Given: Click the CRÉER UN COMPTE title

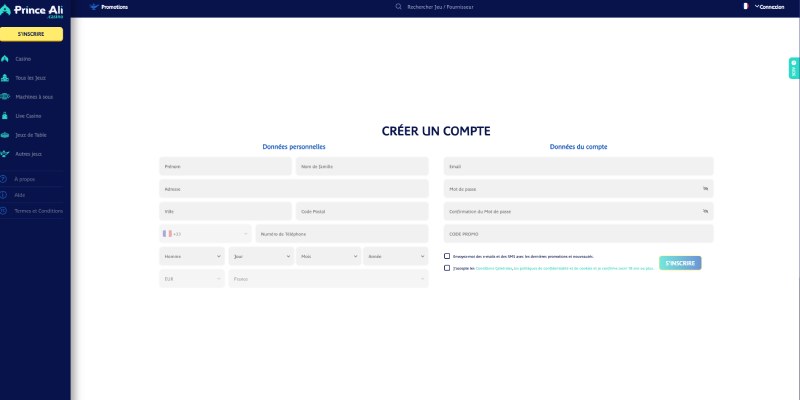Looking at the screenshot, I should pos(436,131).
